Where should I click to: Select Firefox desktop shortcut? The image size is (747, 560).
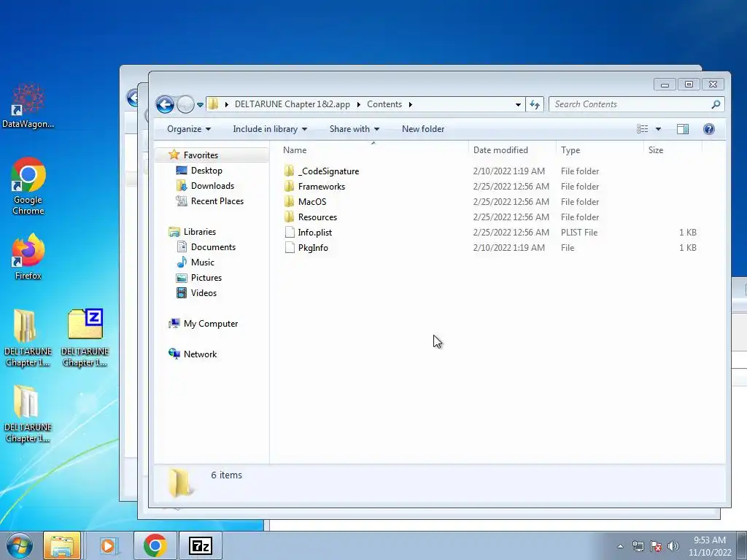click(28, 256)
